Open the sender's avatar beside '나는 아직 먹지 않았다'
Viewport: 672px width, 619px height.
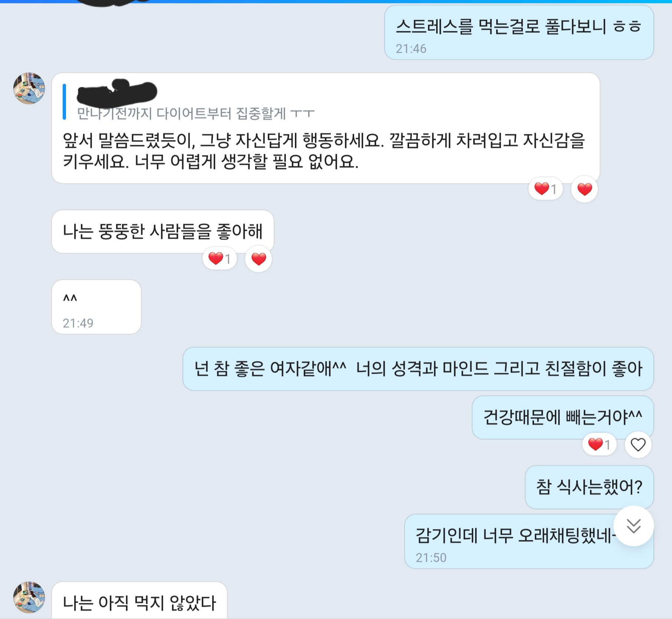coord(29,597)
